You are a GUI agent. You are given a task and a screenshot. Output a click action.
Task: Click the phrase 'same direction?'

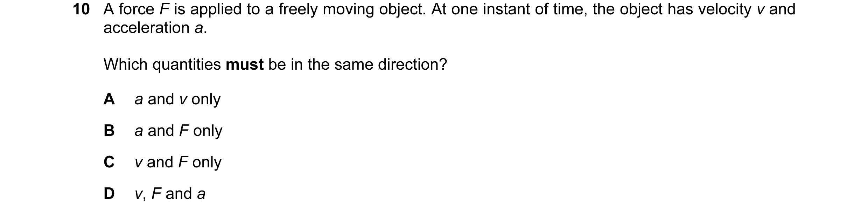coord(391,64)
